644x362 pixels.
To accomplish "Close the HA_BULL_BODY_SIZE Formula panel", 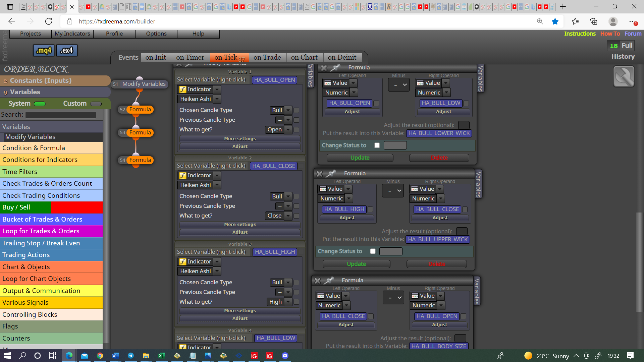I will pos(317,281).
